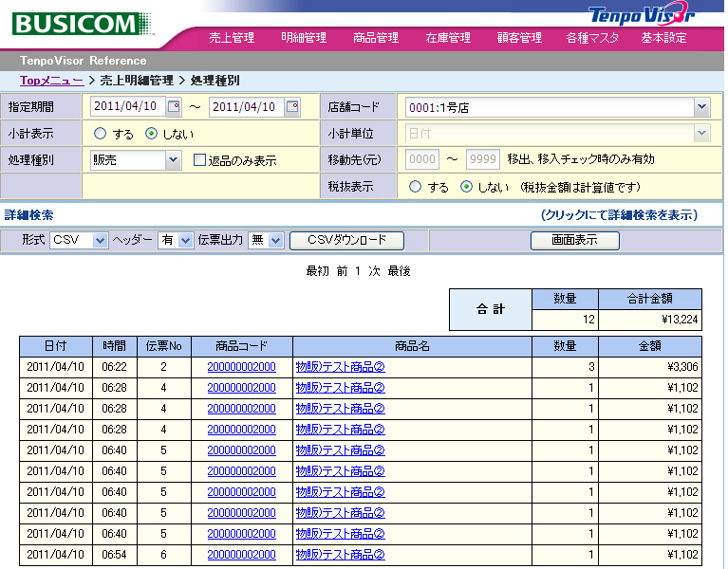Click time cell 06:54
The height and width of the screenshot is (569, 728).
(x=115, y=555)
